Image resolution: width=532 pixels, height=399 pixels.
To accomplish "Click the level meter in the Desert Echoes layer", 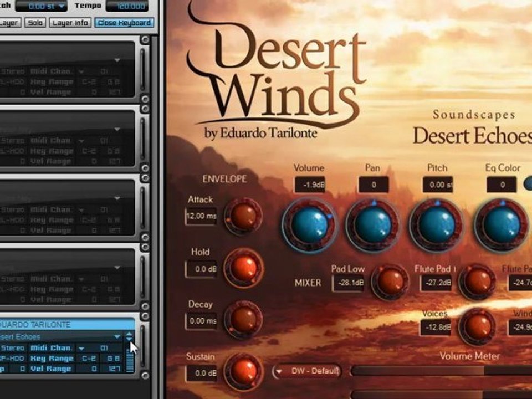I will 130,357.
